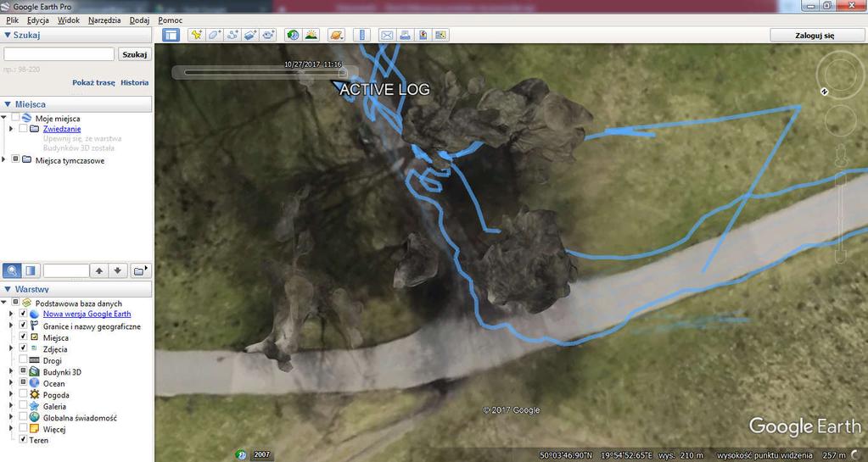
Task: Expand Miejsca tymczasowe tree node
Action: coord(4,160)
